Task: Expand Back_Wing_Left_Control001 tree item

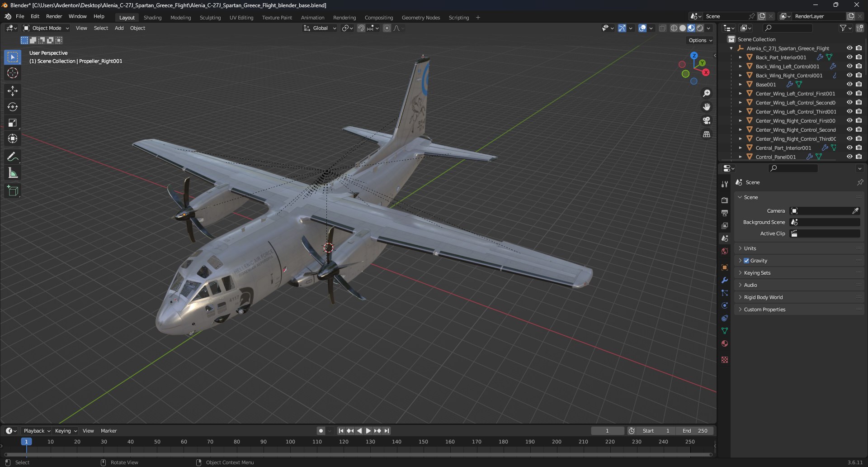Action: [740, 67]
